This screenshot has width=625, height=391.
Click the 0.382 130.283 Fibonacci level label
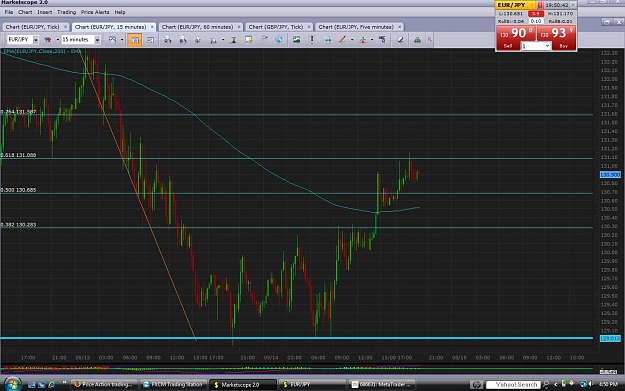[x=18, y=225]
